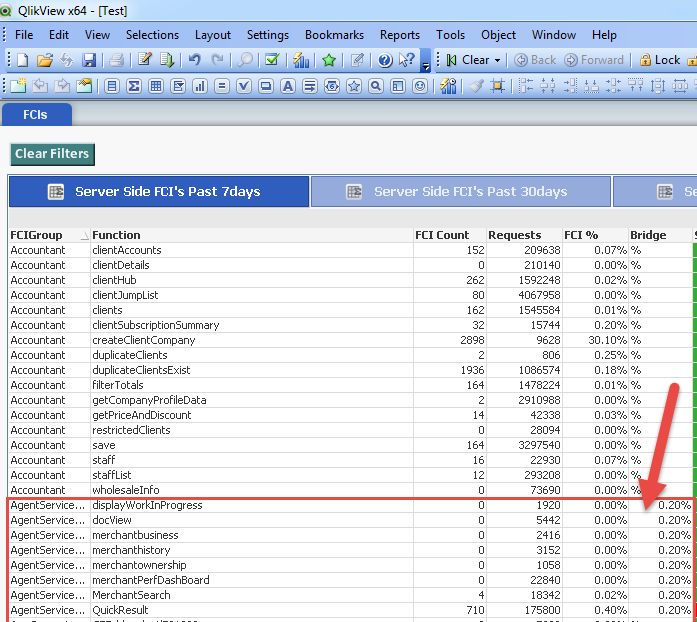Open the toolbar options overflow arrow
The image size is (697, 622).
pyautogui.click(x=426, y=66)
